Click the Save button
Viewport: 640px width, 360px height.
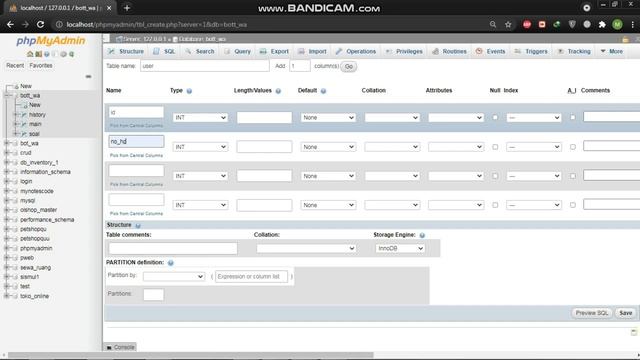625,313
